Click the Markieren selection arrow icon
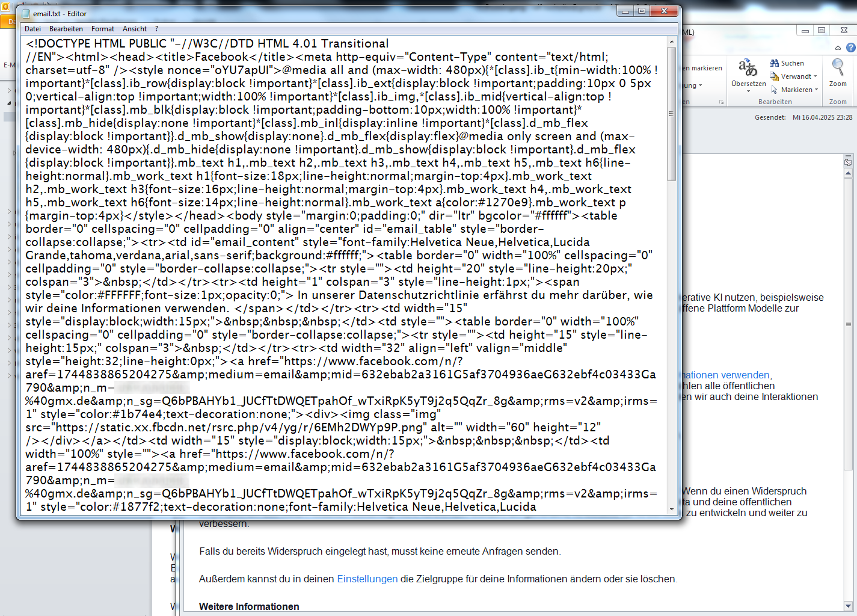The image size is (857, 616). click(774, 90)
